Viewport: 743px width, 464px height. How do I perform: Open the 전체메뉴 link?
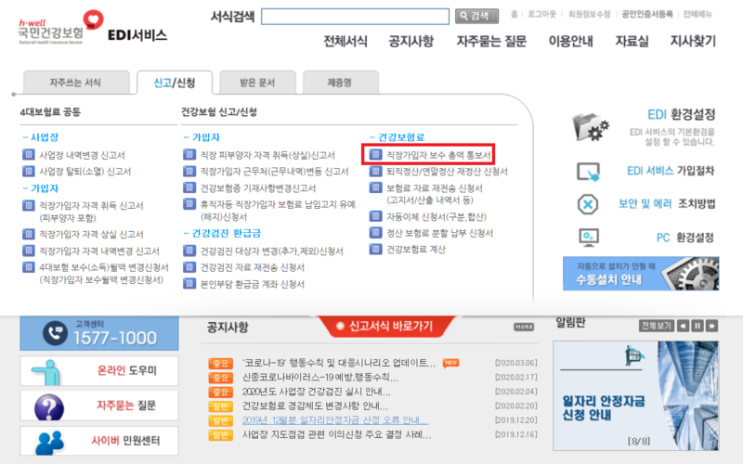coord(697,14)
